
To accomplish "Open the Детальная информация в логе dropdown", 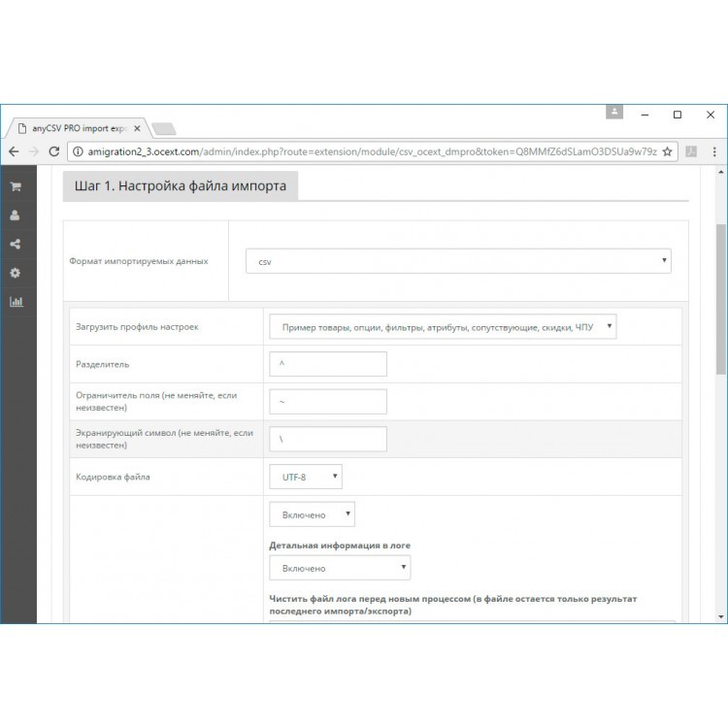I will pyautogui.click(x=340, y=568).
